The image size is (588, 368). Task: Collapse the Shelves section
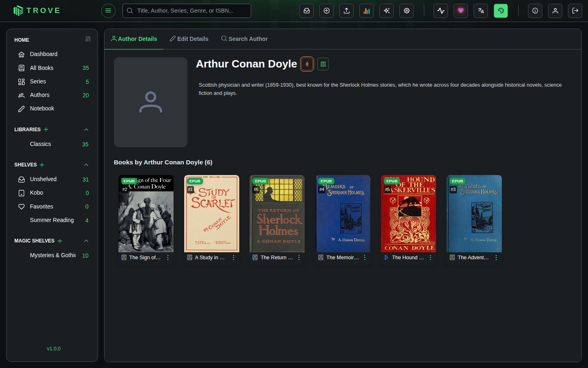tap(86, 165)
